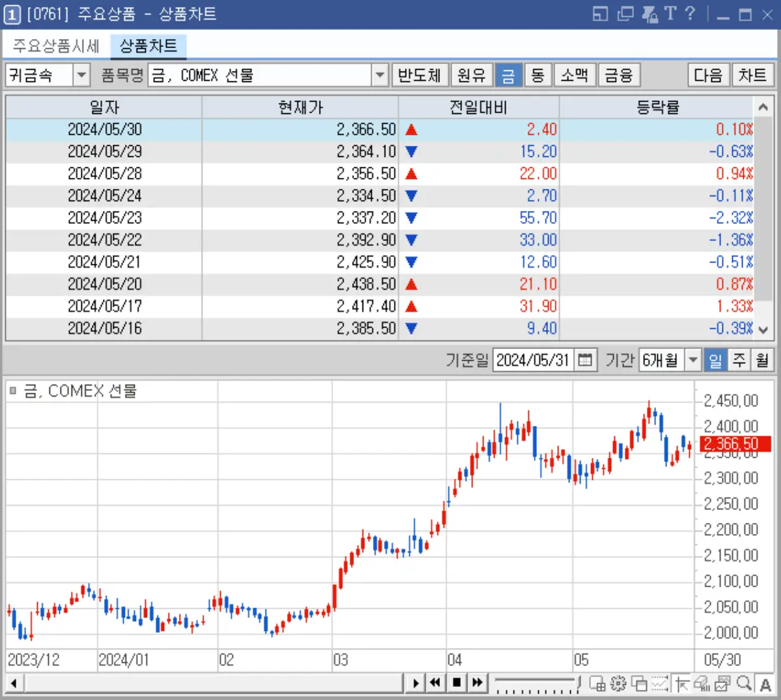781x700 pixels.
Task: Click the A text icon in chart toolbar
Action: click(x=765, y=684)
